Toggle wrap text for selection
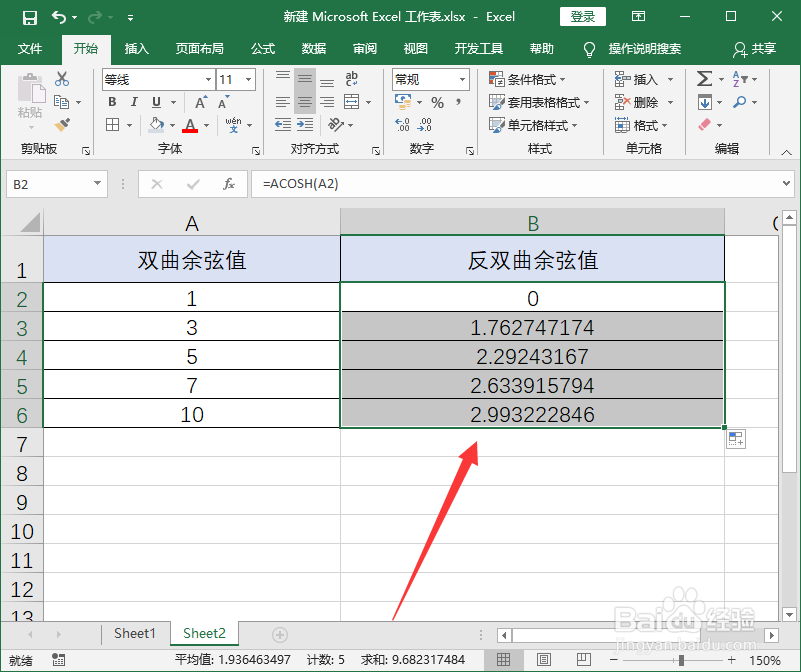 (x=350, y=78)
